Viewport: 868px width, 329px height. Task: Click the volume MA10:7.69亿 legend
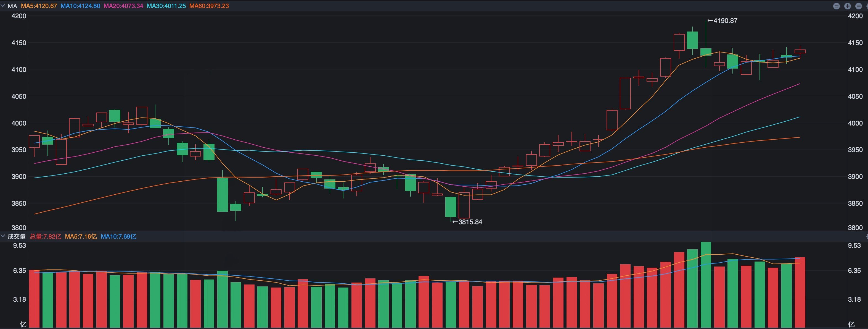[x=119, y=237]
